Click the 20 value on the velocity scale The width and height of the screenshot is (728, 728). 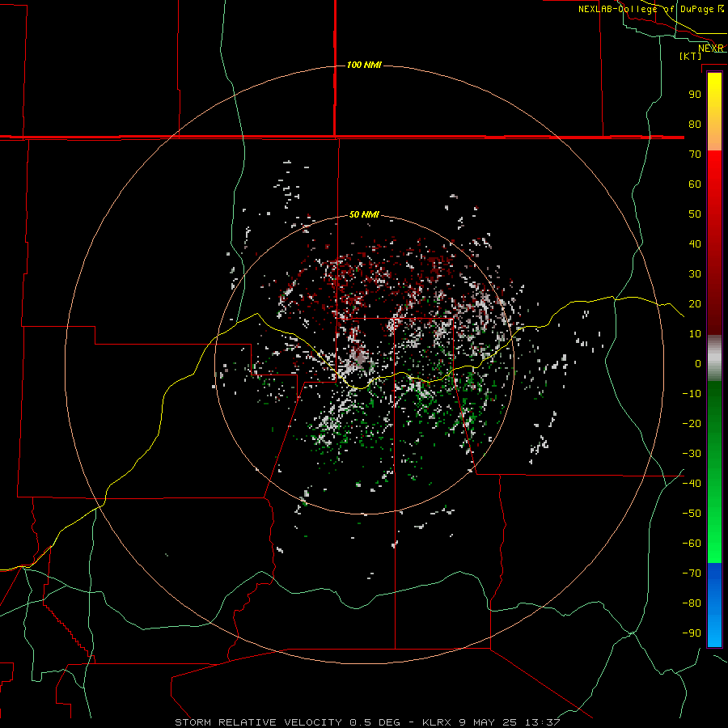(x=695, y=303)
